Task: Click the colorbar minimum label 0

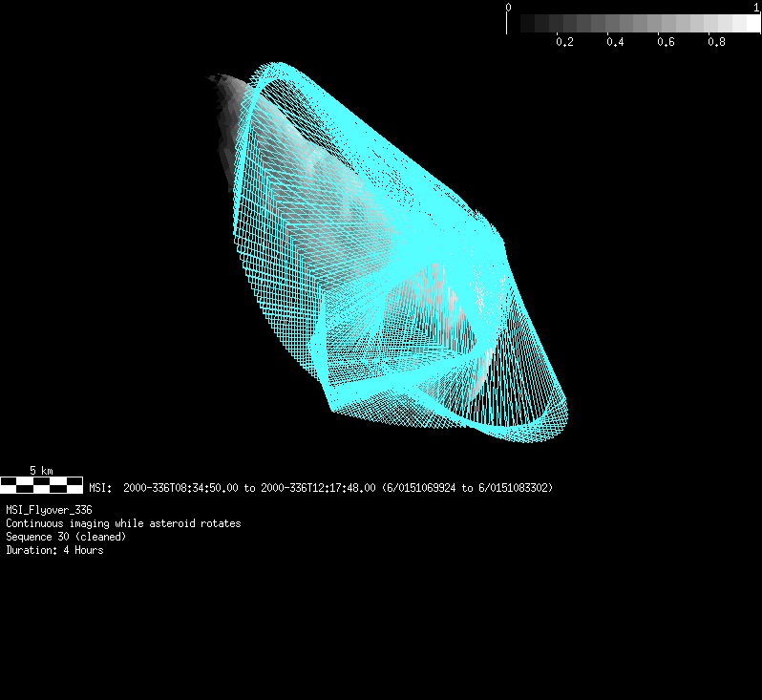Action: (508, 7)
